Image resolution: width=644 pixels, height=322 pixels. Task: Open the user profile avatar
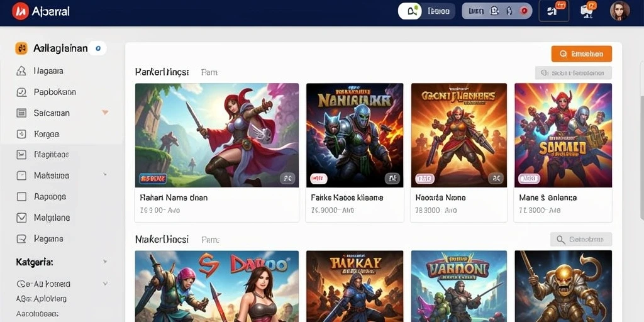619,11
